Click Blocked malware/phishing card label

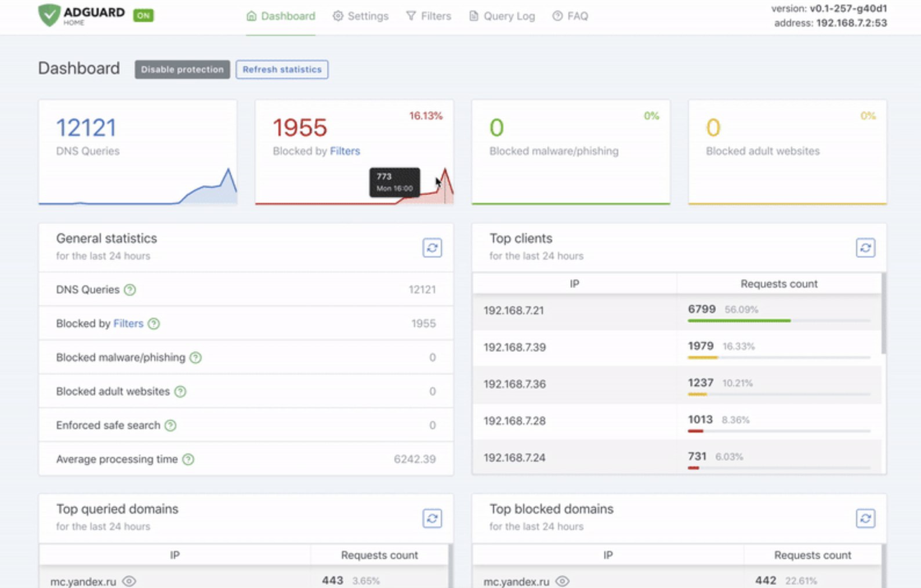point(554,151)
